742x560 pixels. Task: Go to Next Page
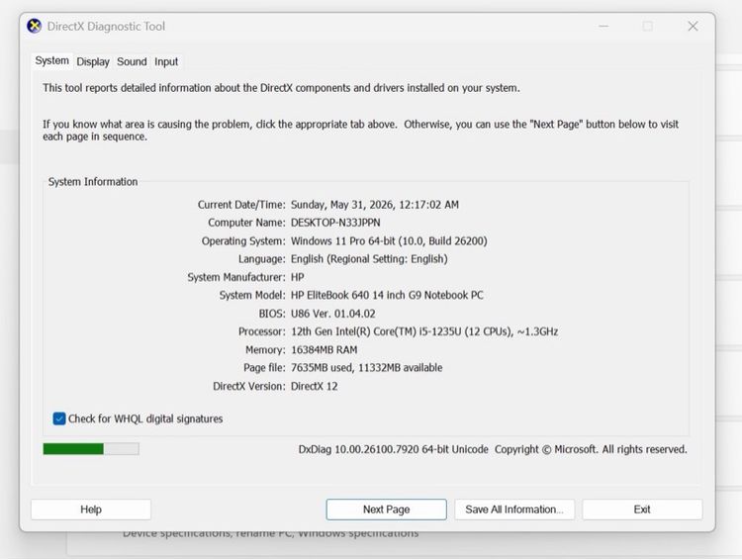(386, 510)
